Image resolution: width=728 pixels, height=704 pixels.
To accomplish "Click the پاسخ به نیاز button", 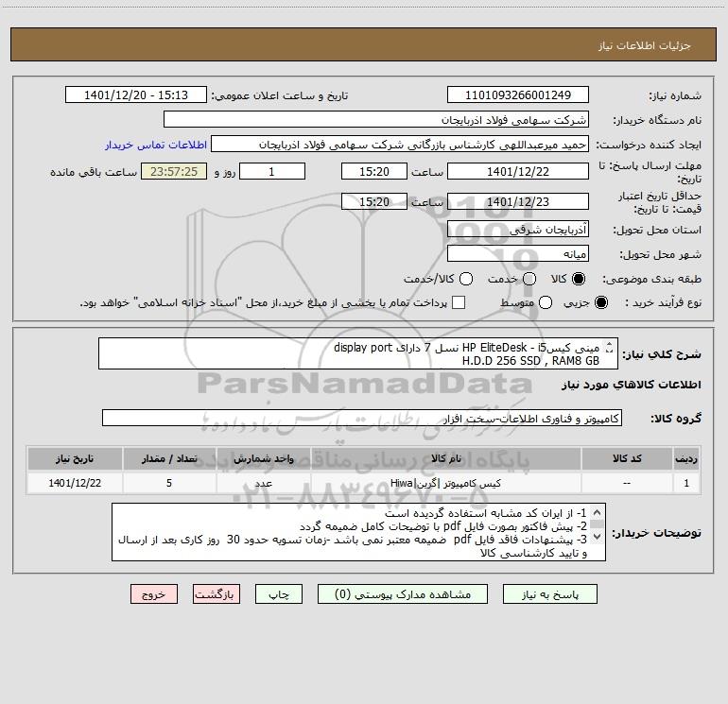I will click(x=550, y=594).
